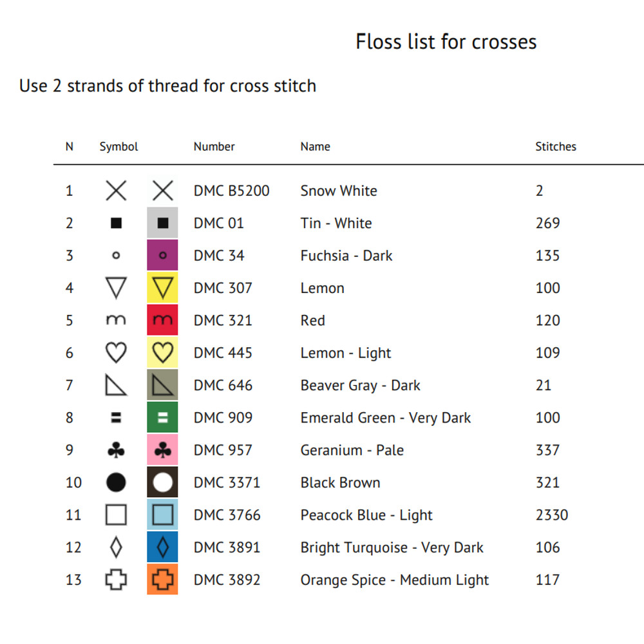Select the red DMC 321 color swatch
Image resolution: width=644 pixels, height=644 pixels.
coord(162,321)
